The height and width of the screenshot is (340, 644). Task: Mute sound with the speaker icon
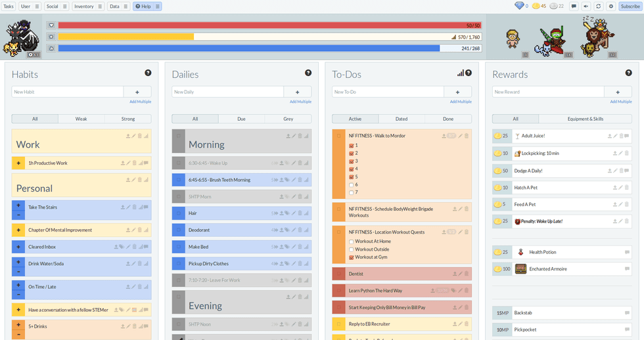tap(586, 6)
